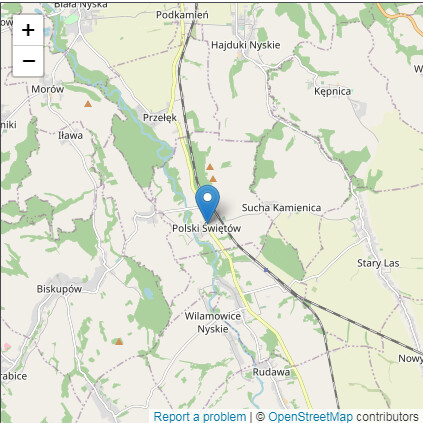This screenshot has width=423, height=423.
Task: Click the lower peak triangle above marker
Action: click(213, 179)
